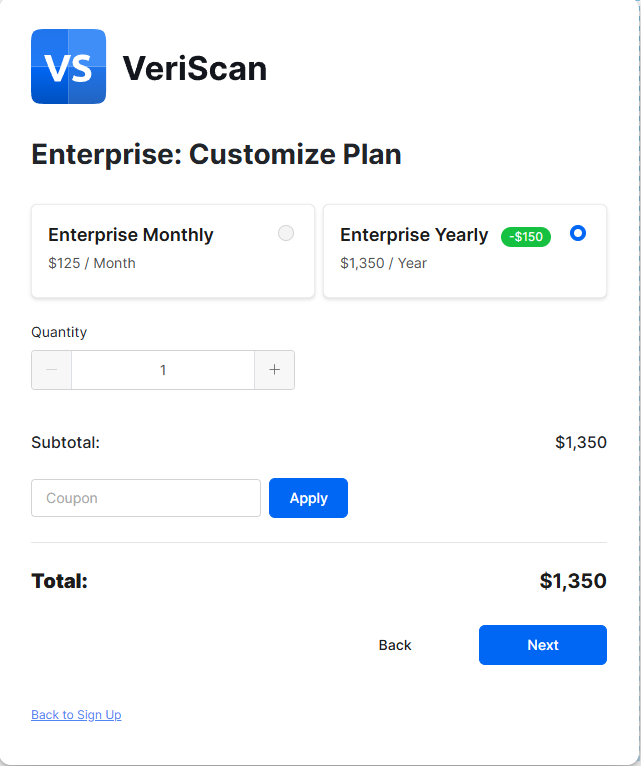Click the bold Total amount value

click(572, 581)
